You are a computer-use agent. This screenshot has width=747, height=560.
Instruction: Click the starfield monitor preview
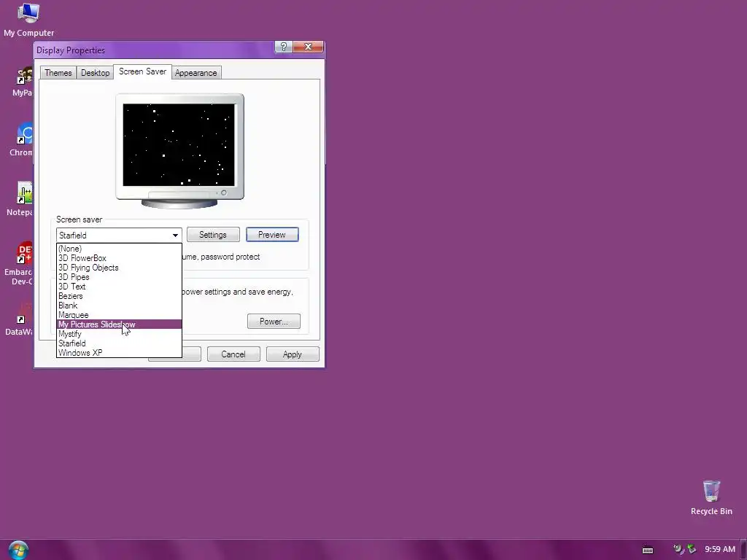pyautogui.click(x=179, y=145)
